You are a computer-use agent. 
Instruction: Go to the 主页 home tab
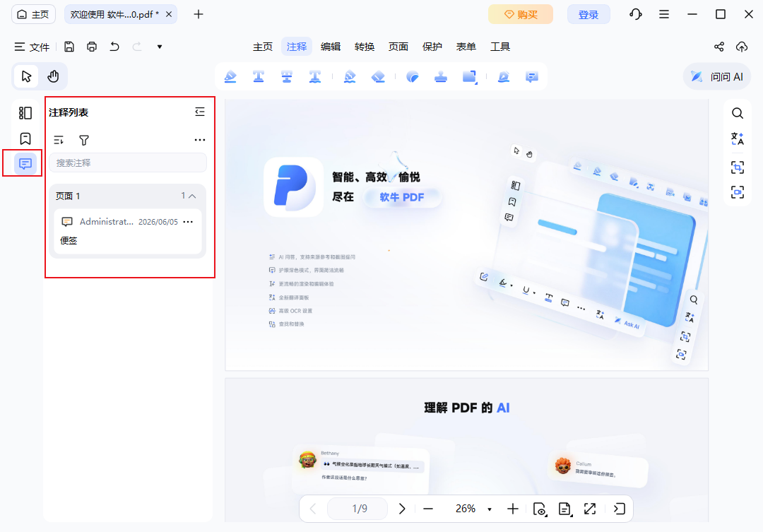[x=34, y=14]
